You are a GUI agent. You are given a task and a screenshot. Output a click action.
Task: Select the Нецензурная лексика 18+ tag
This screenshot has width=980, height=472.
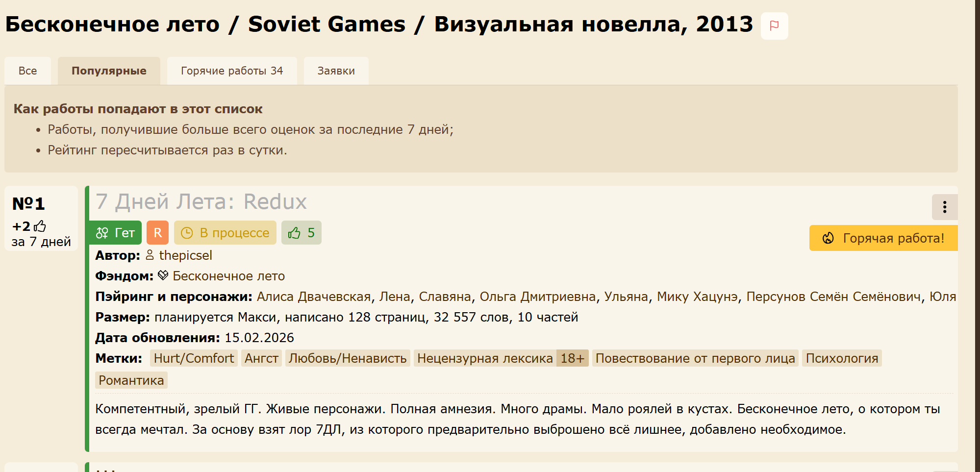501,358
